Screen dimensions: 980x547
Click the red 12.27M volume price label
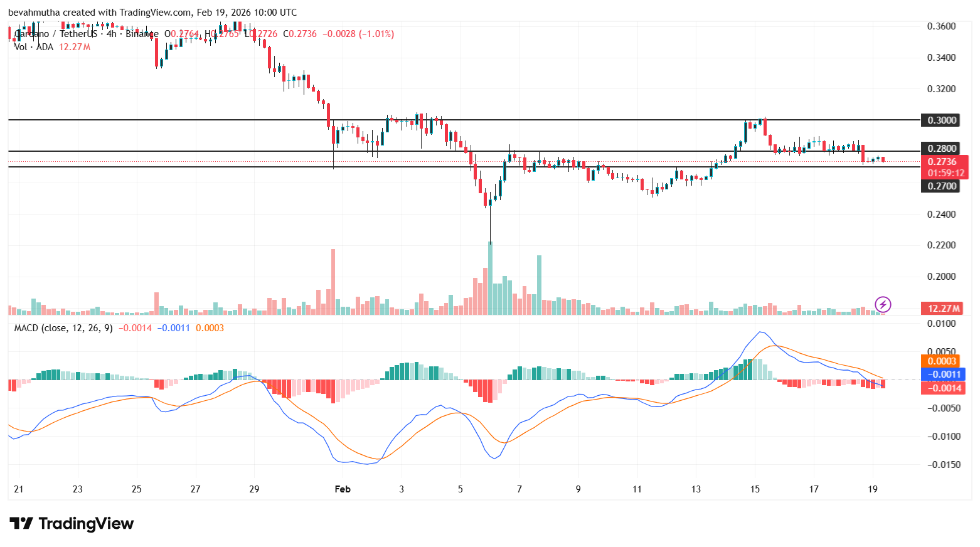click(943, 308)
